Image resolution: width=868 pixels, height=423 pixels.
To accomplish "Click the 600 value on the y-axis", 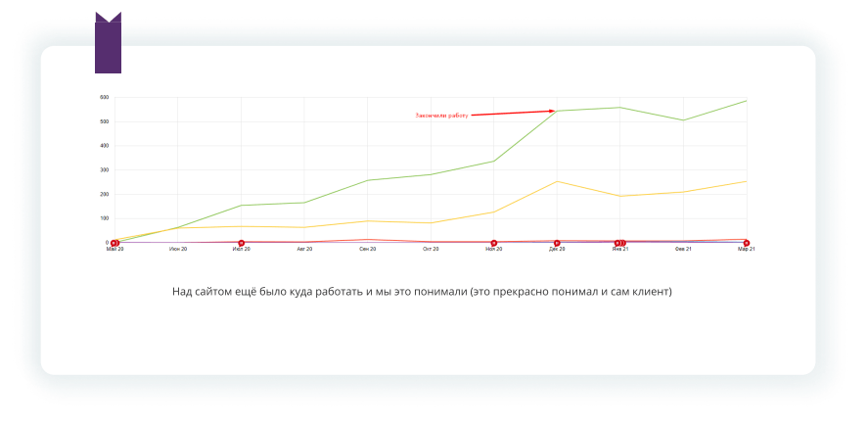I will click(104, 98).
